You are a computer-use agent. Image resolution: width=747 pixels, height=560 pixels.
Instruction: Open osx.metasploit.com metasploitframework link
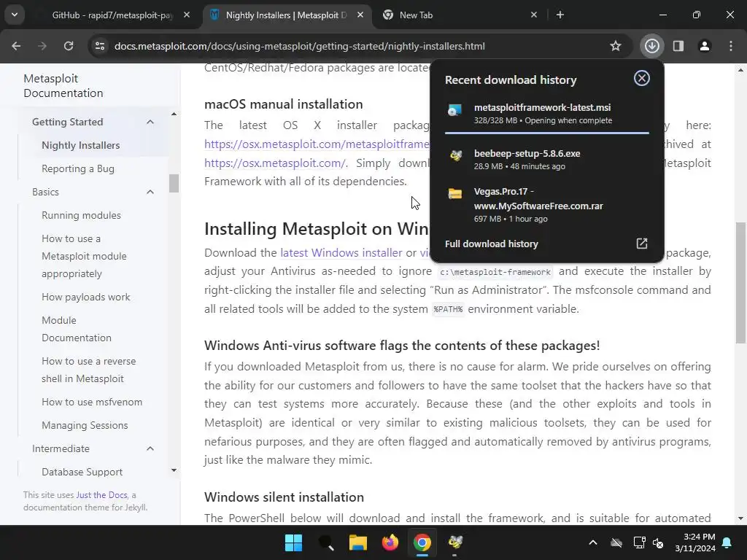tap(317, 144)
